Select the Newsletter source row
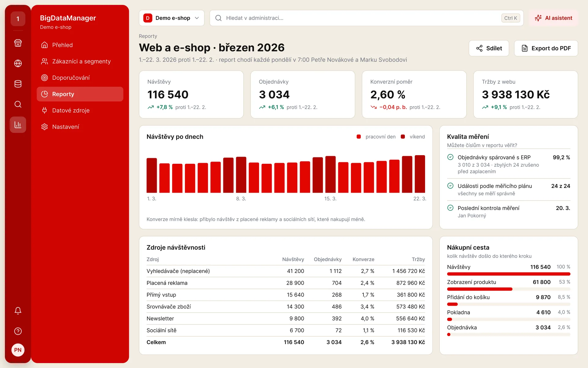 (285, 319)
